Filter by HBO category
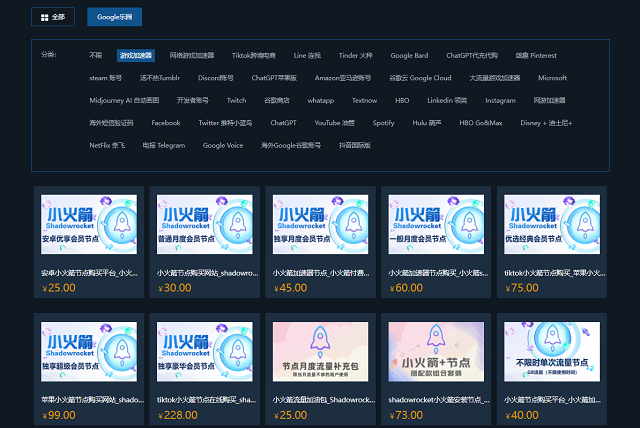The height and width of the screenshot is (428, 640). click(x=402, y=100)
